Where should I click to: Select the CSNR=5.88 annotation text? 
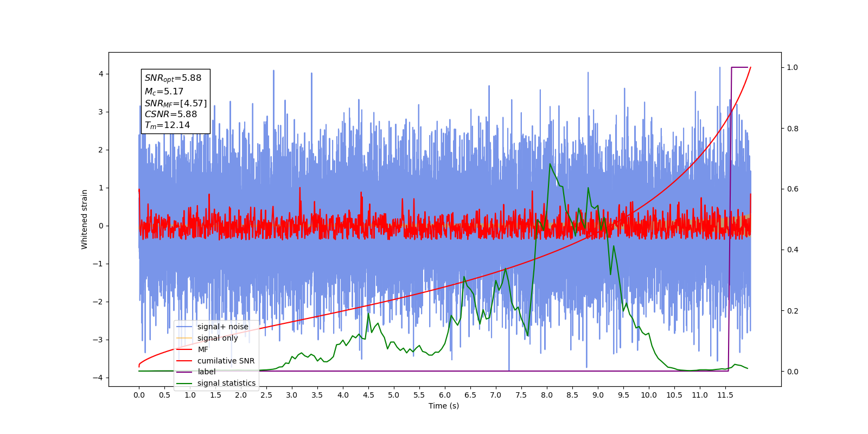click(x=171, y=114)
